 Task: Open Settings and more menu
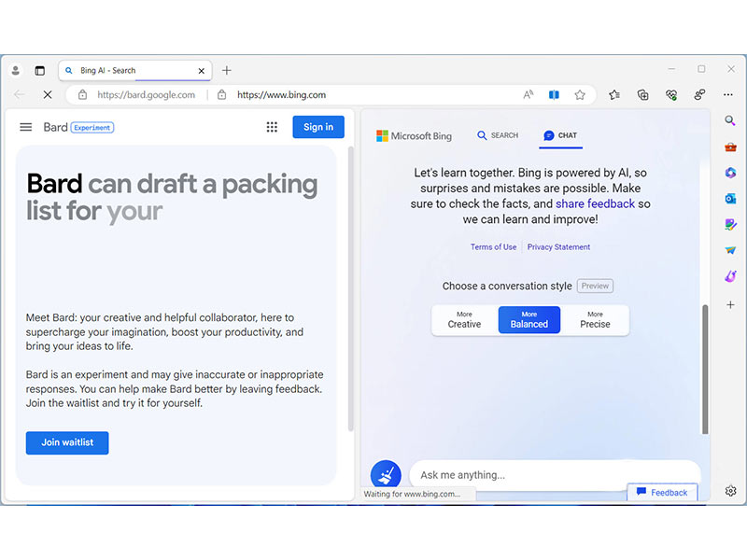coord(728,95)
